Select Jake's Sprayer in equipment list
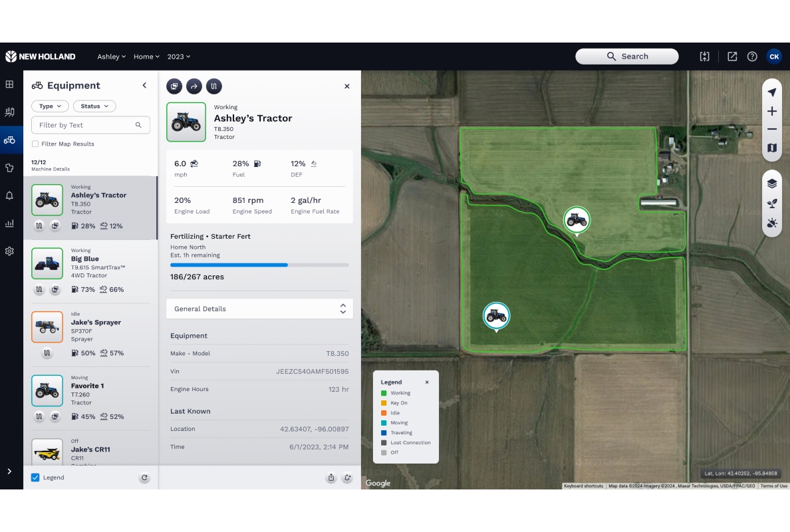This screenshot has width=790, height=532. click(x=90, y=335)
